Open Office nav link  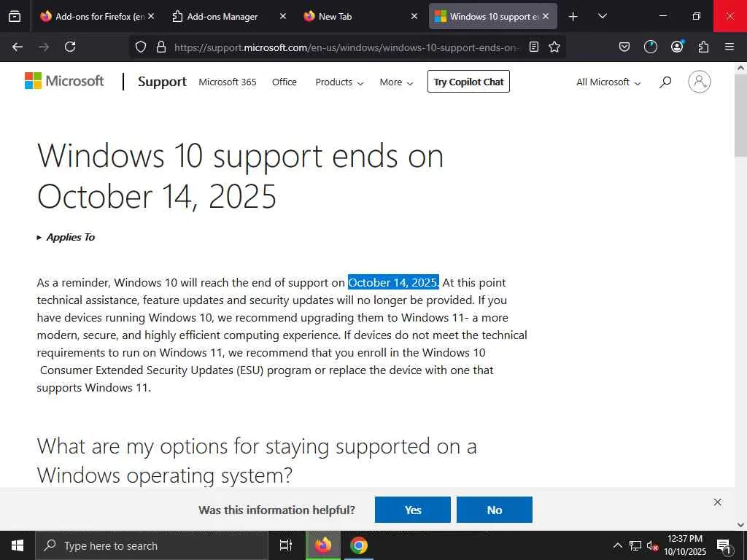[x=285, y=82]
